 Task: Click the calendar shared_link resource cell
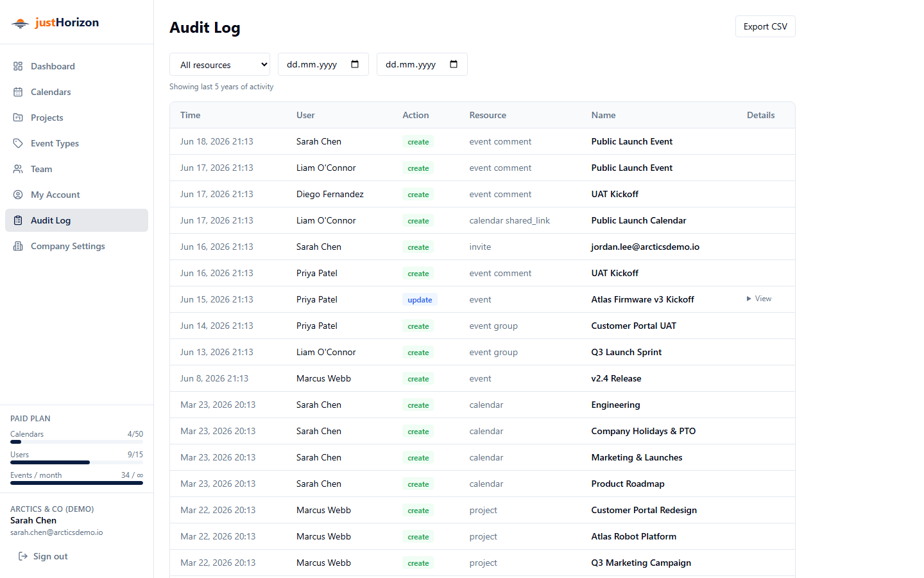click(509, 220)
